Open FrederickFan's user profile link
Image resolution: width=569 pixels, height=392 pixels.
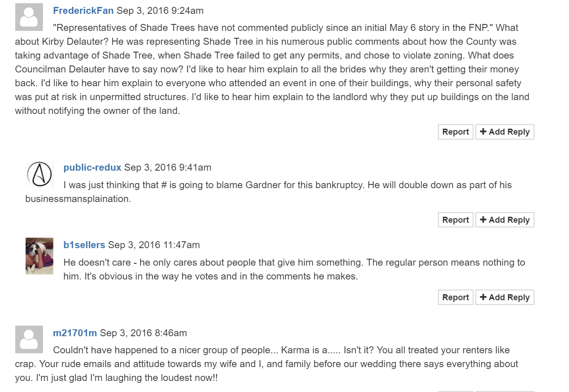(83, 11)
